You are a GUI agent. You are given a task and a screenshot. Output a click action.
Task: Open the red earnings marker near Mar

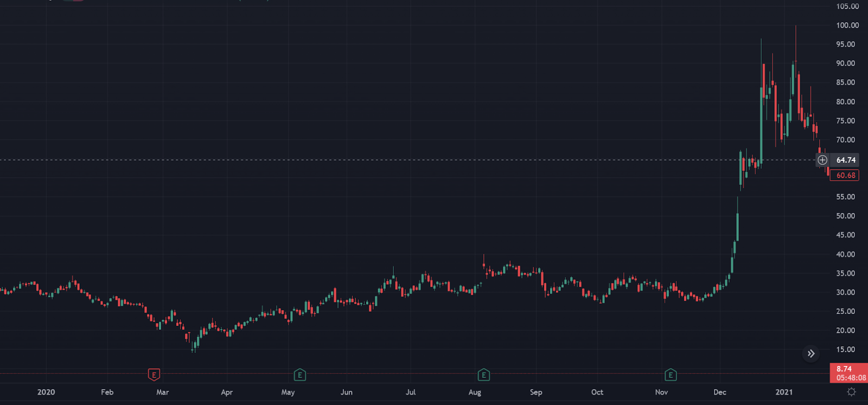click(x=154, y=375)
